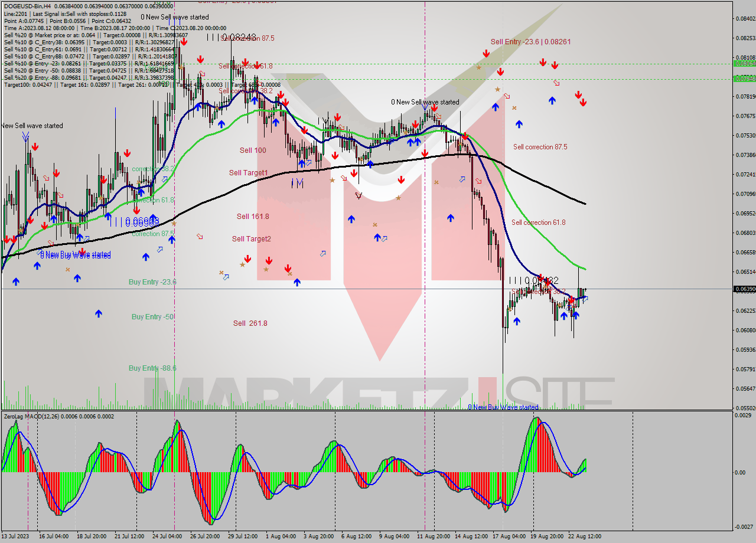Click 6 Aug 12:00 on time axis
The width and height of the screenshot is (756, 543).
coord(356,537)
